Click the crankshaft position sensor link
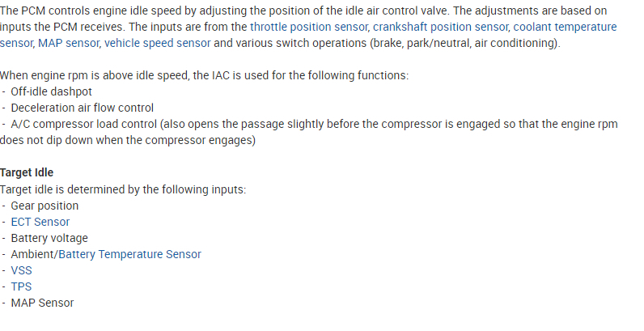The height and width of the screenshot is (331, 644). (x=440, y=27)
